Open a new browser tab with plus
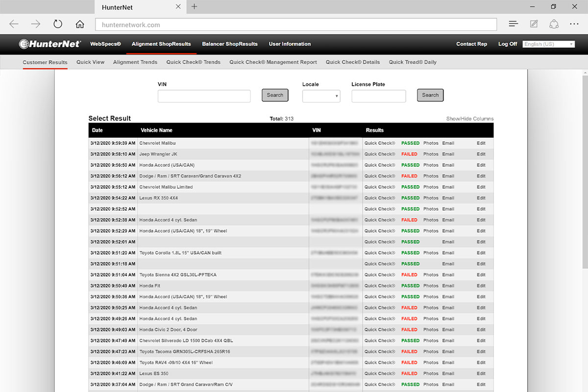 [x=195, y=6]
